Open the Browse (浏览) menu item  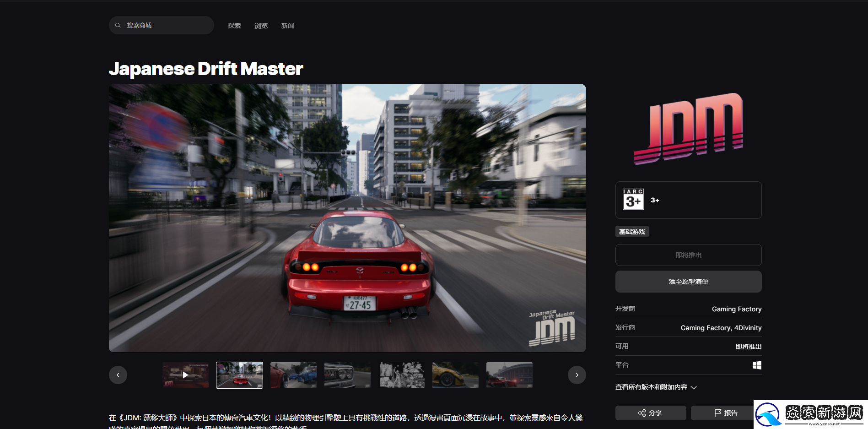(x=261, y=26)
